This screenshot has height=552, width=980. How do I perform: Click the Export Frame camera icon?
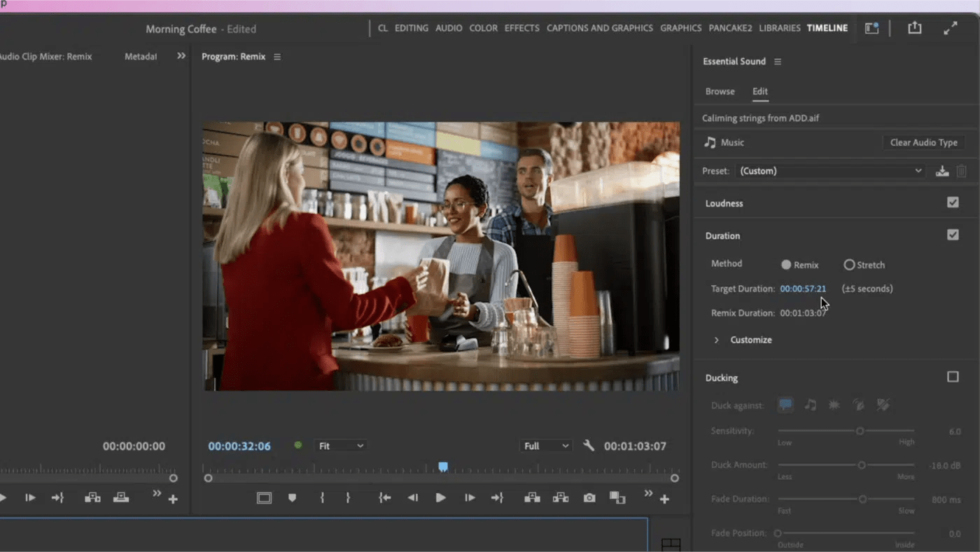[589, 498]
